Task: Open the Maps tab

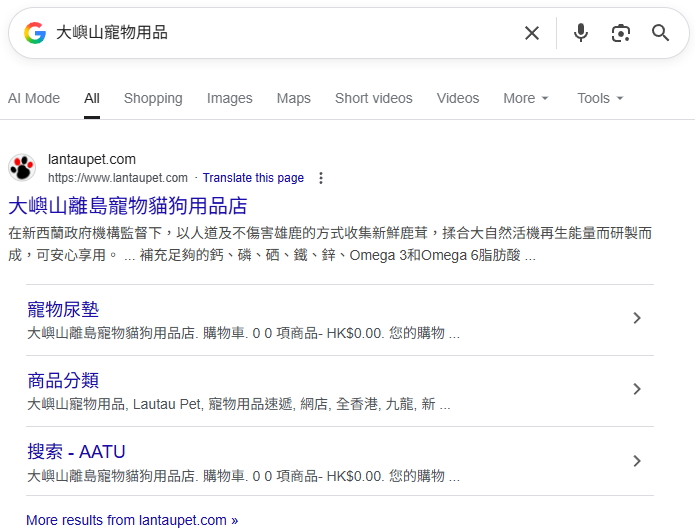Action: pos(293,98)
